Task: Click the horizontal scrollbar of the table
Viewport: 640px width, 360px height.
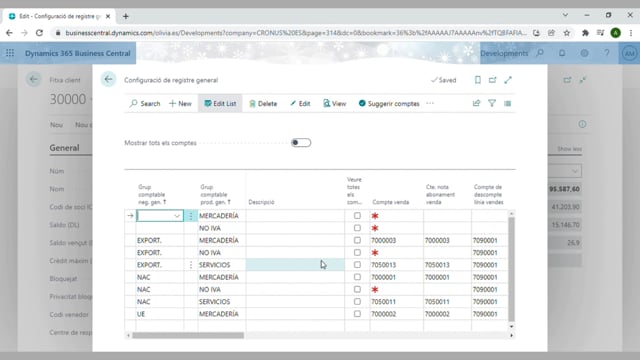Action: [x=188, y=336]
